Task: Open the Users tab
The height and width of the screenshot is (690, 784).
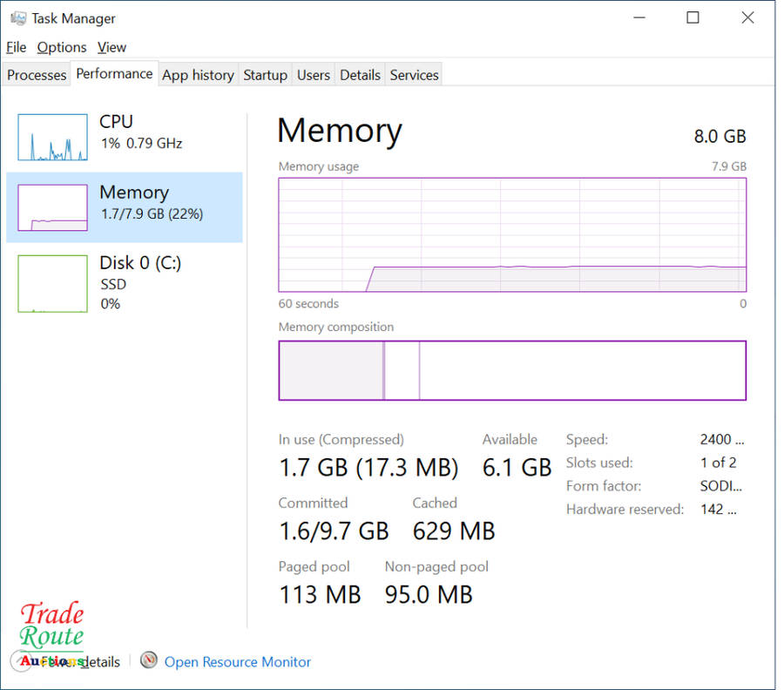Action: coord(313,75)
